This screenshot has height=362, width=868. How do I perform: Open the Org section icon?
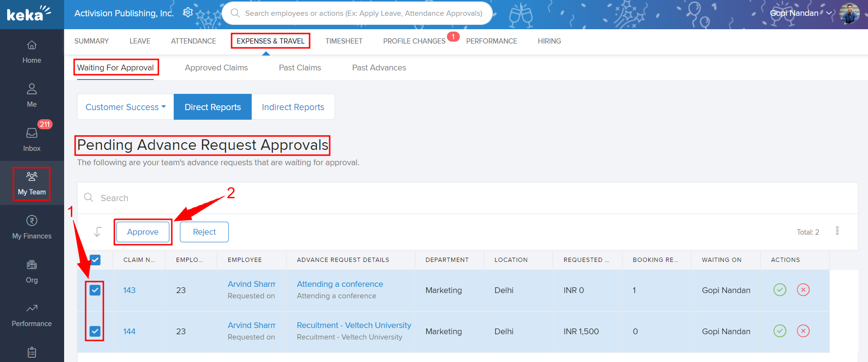[x=32, y=271]
